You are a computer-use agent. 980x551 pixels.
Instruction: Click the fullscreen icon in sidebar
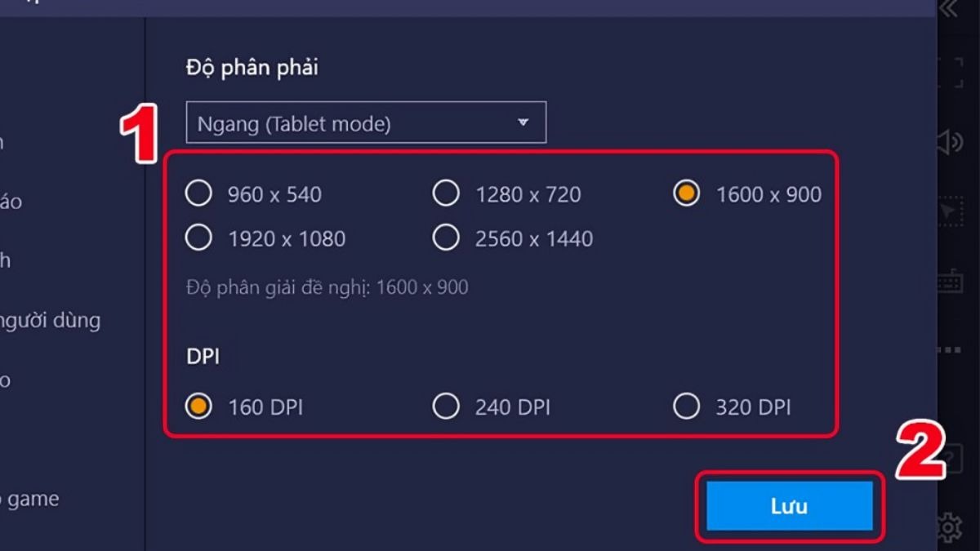pos(950,73)
